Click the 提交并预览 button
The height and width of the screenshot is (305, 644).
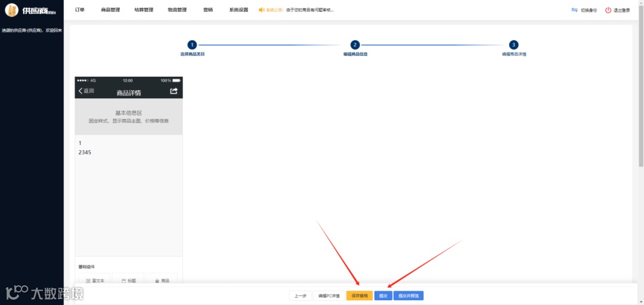(x=408, y=295)
